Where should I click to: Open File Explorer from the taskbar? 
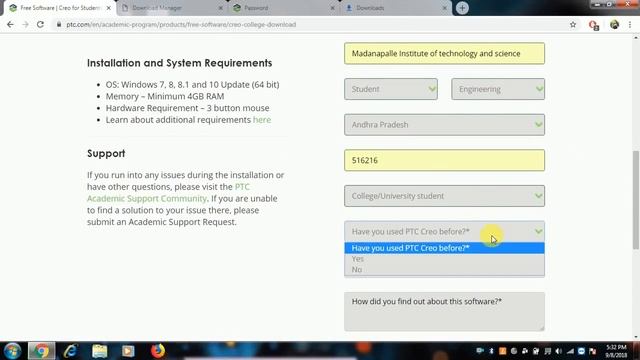[x=99, y=351]
